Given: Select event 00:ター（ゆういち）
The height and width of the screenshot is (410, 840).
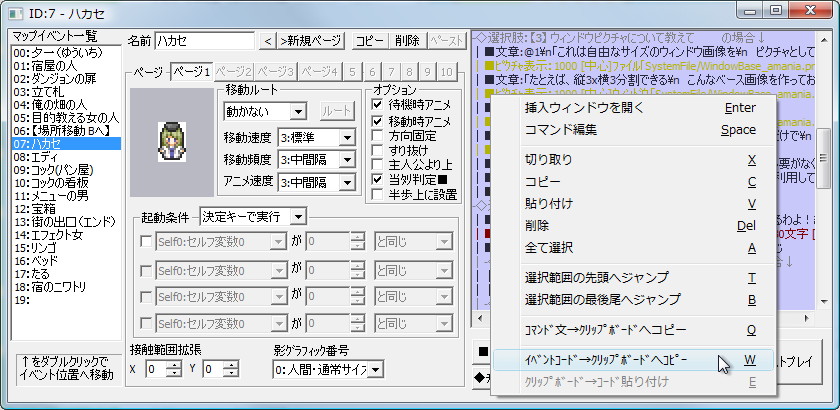Looking at the screenshot, I should click(66, 53).
